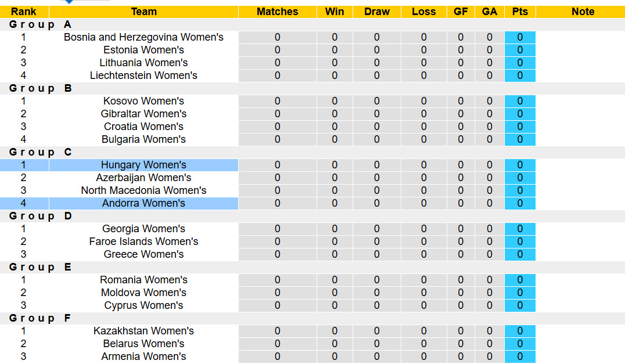
Task: Open the Andorra Women's team row
Action: click(143, 203)
